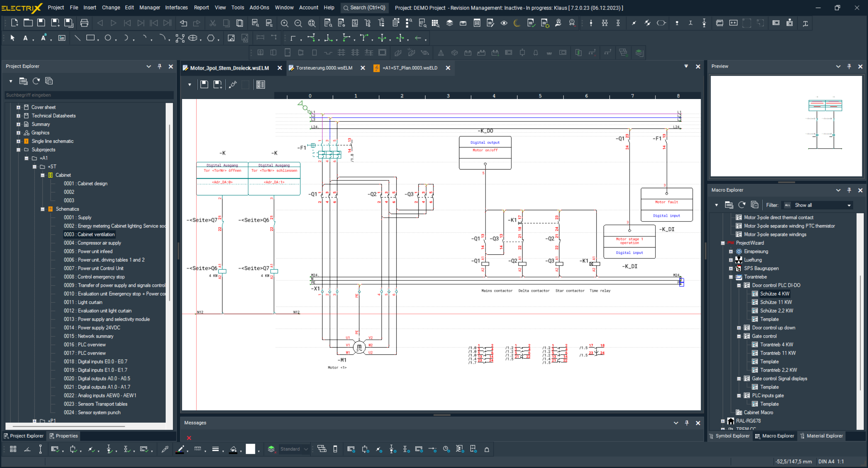Viewport: 868px width, 468px height.
Task: Open the Add-Ons menu
Action: pos(259,7)
